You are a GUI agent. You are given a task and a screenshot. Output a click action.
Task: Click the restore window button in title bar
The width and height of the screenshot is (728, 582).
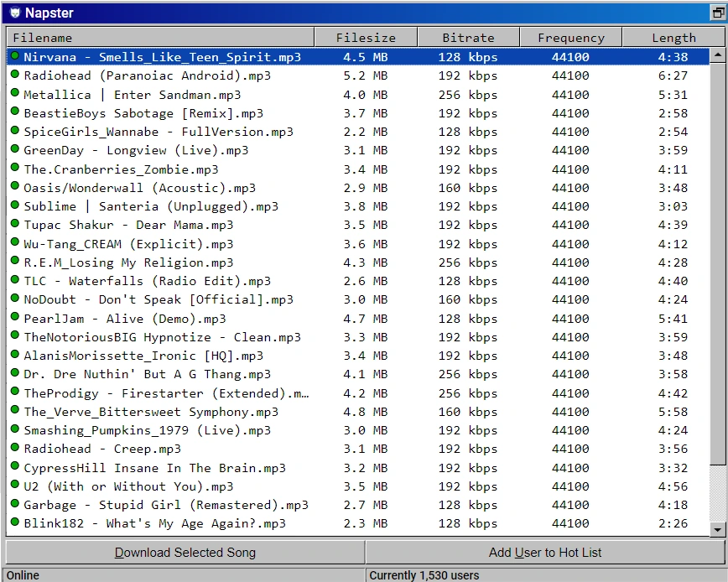718,13
